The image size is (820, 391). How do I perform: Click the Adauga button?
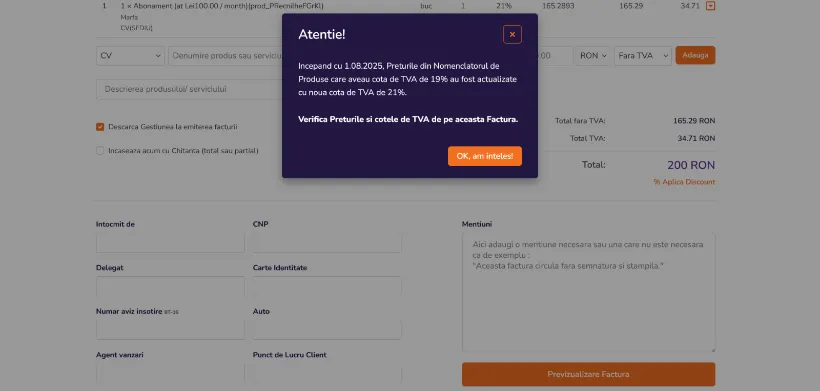695,55
